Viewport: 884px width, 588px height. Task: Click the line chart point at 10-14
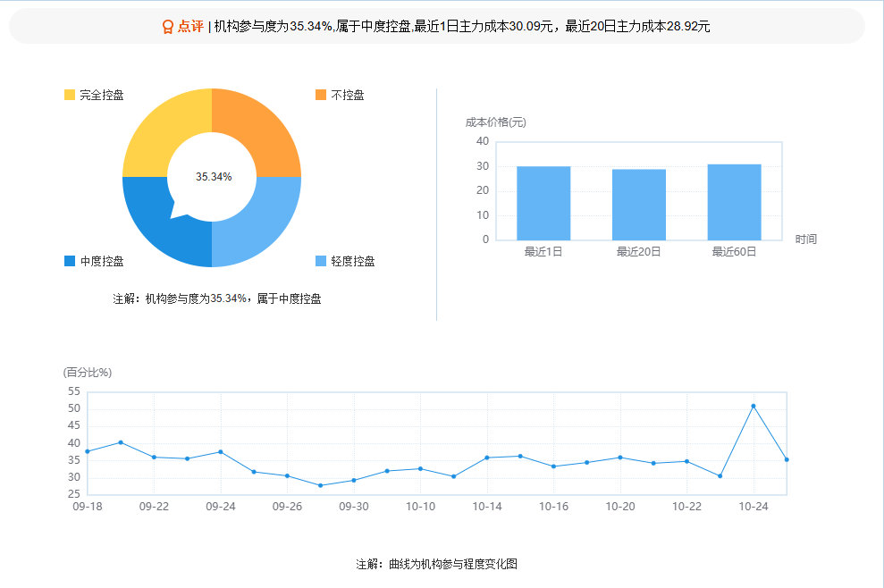coord(487,458)
